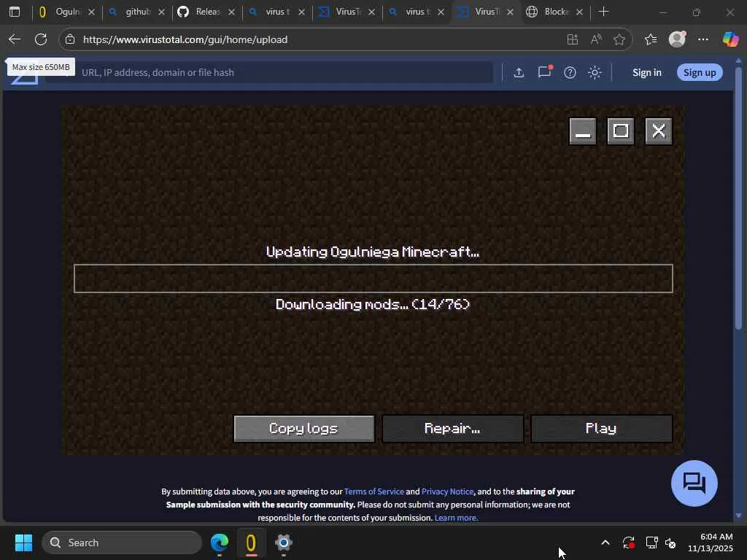Toggle VirusTotal light/dark theme icon
This screenshot has height=560, width=747.
595,72
